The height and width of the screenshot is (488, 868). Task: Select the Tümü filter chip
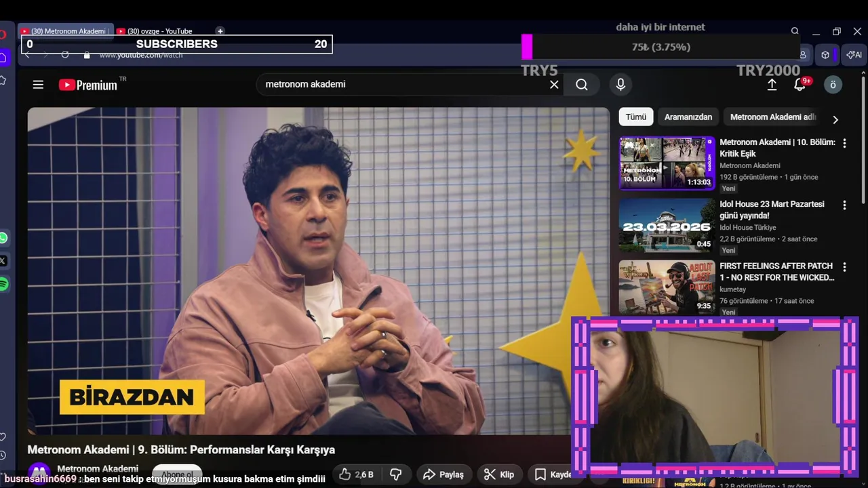click(636, 117)
